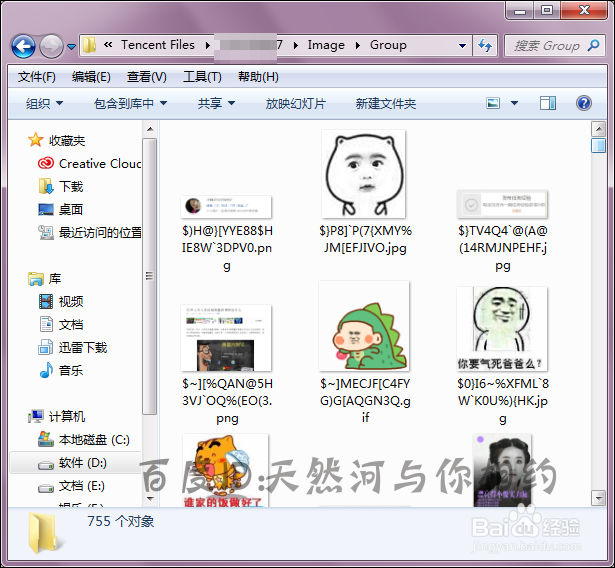Select the black-and-white woman portrait thumbnail
The width and height of the screenshot is (615, 568).
(502, 470)
